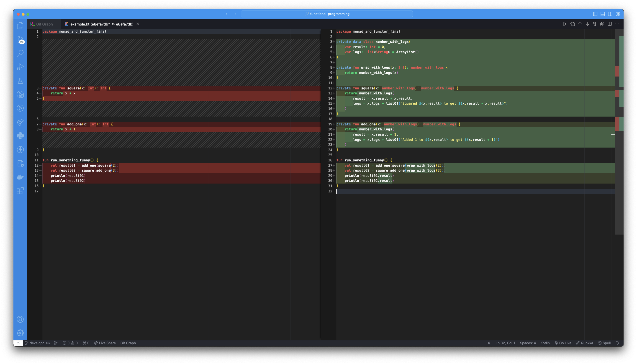Run the file using the play icon

point(565,24)
